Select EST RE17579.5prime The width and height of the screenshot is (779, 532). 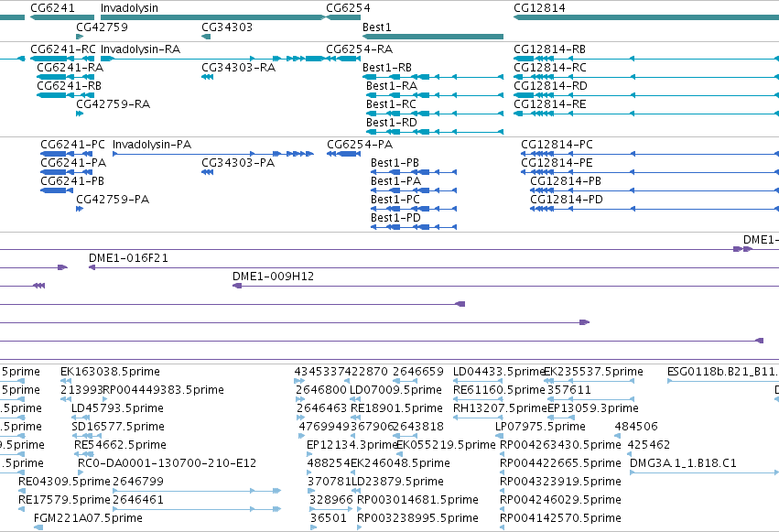point(21,509)
